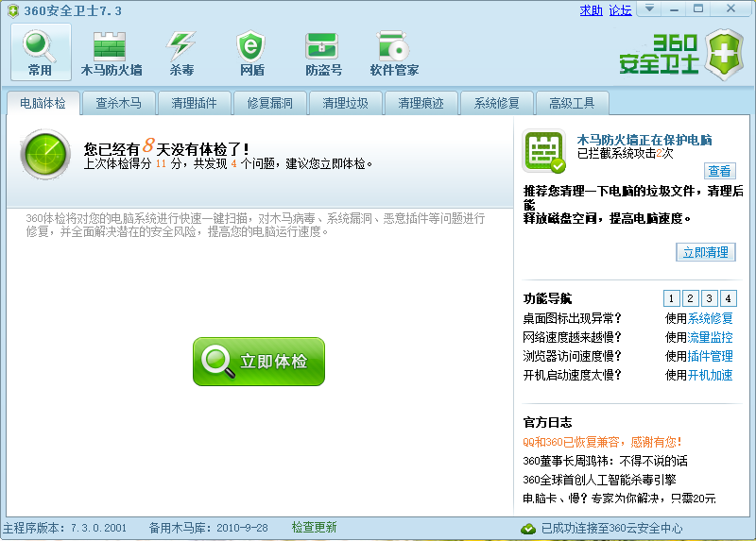Open the 常用 magnifier toolbar icon
This screenshot has height=541, width=756.
[x=41, y=52]
